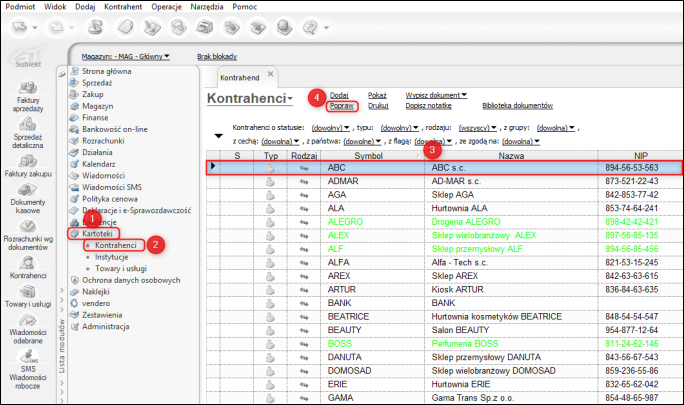
Task: Open Dokumenty kasowe sidebar shortcut
Action: click(27, 199)
